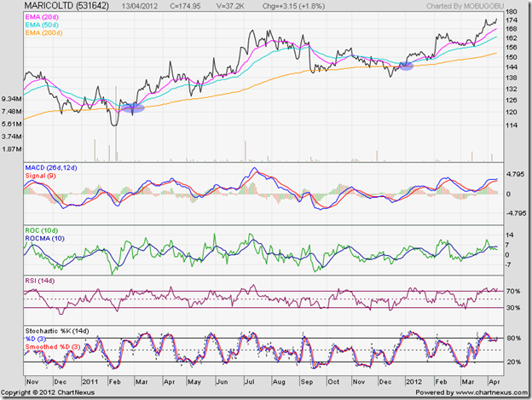Image resolution: width=532 pixels, height=400 pixels.
Task: Open the www.chartnexus.com link
Action: point(484,391)
